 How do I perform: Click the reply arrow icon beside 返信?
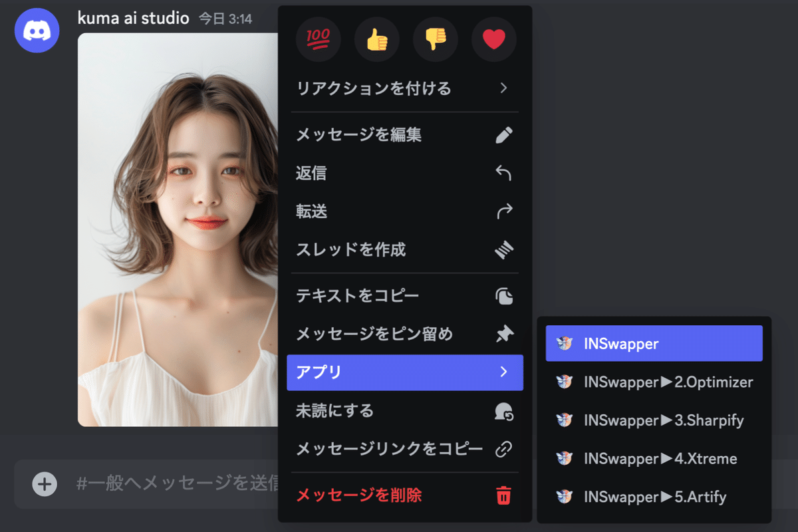pyautogui.click(x=503, y=173)
